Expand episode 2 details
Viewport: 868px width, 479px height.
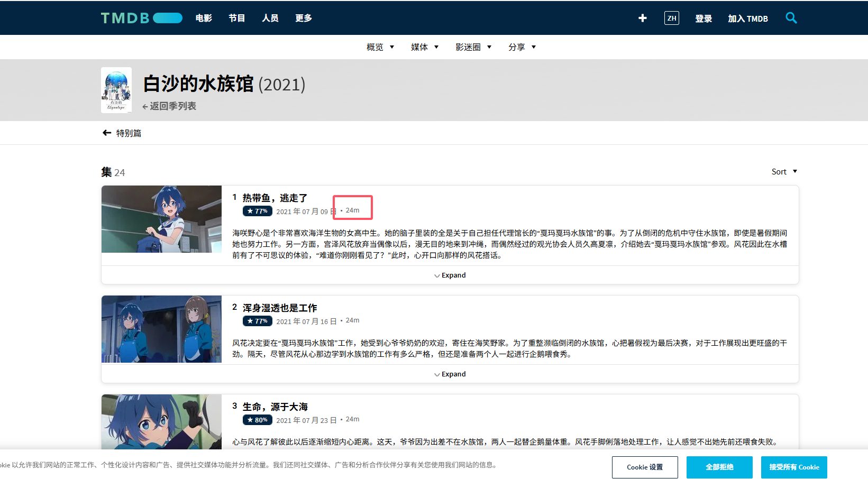[x=450, y=374]
